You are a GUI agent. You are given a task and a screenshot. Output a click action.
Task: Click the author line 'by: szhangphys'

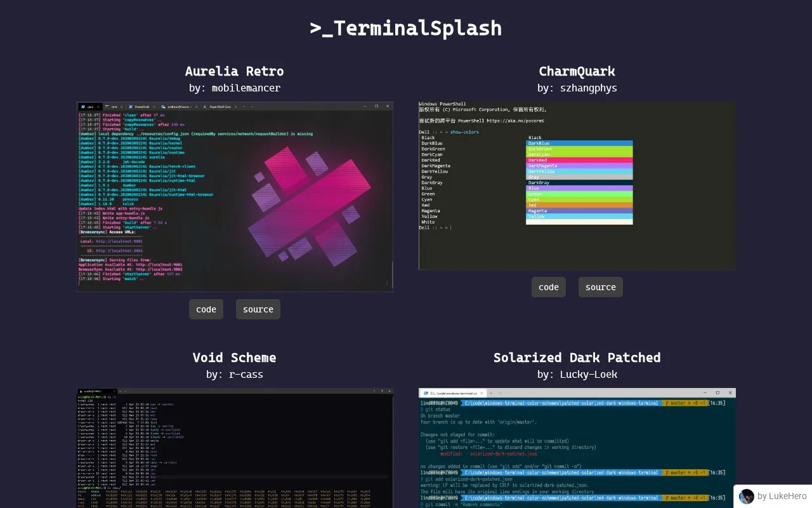(577, 88)
